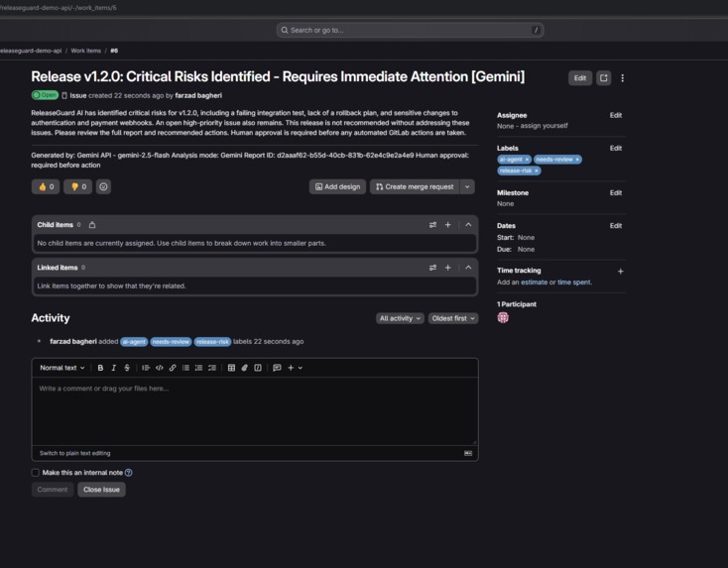Give a thumbs up reaction
Viewport: 728px width, 568px height.
pos(46,186)
